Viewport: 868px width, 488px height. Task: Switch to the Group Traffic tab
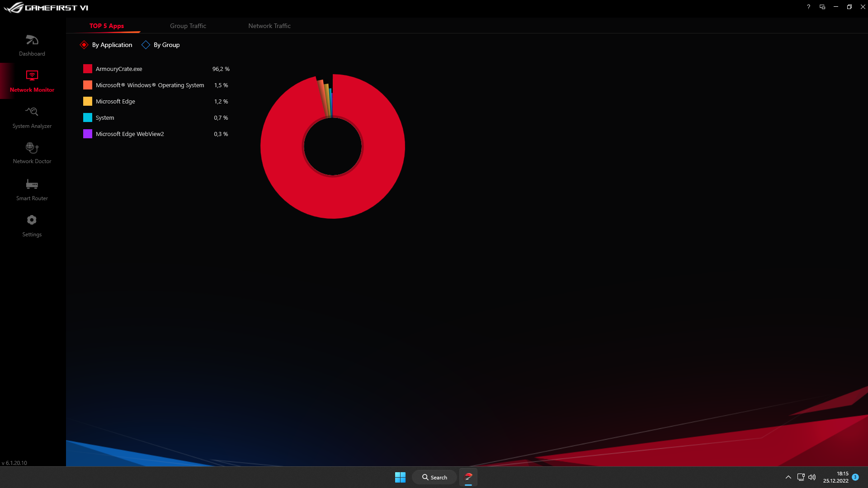(188, 26)
